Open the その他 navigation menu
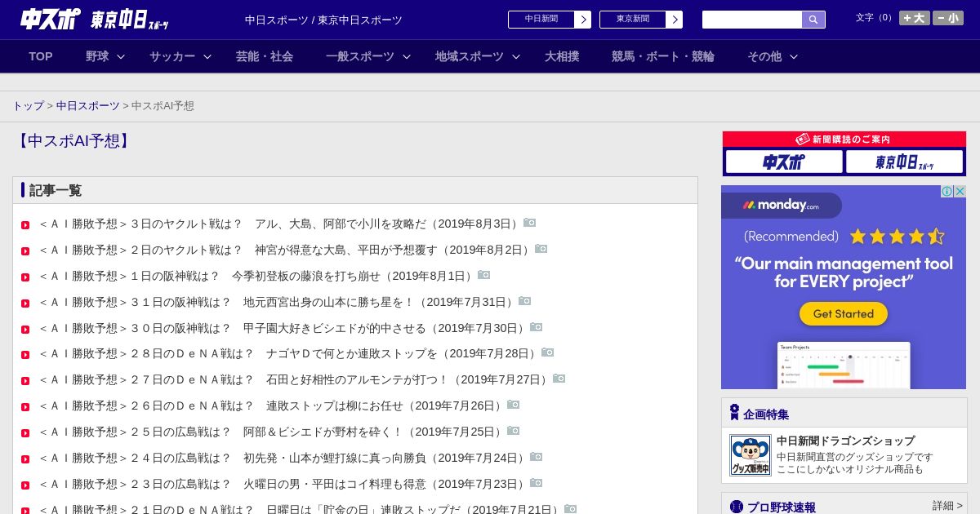Viewport: 980px width, 514px height. (x=764, y=56)
